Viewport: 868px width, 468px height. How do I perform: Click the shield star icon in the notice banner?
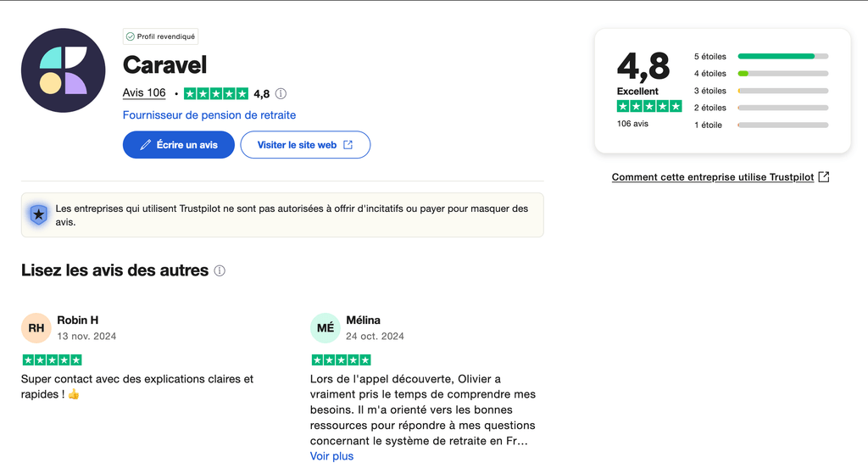tap(39, 214)
